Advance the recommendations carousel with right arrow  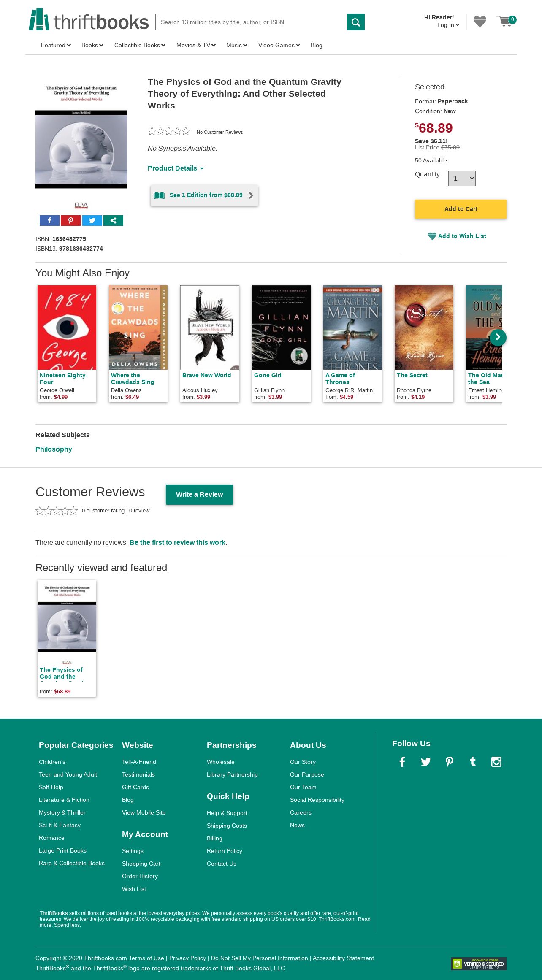coord(498,337)
